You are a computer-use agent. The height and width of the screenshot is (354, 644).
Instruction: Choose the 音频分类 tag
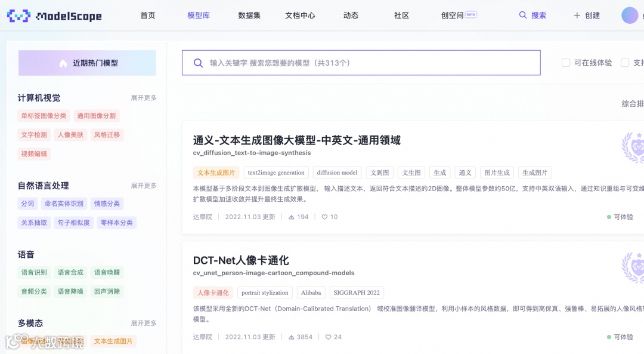point(34,291)
